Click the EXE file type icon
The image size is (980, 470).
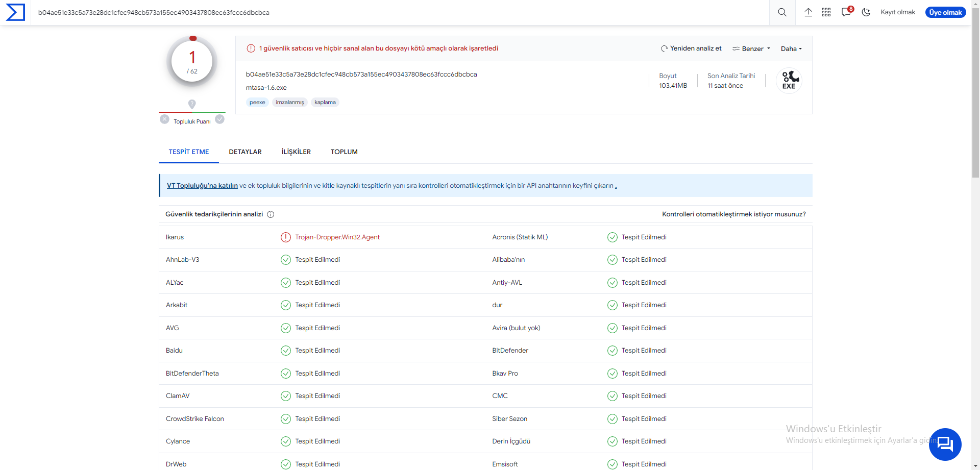(789, 81)
